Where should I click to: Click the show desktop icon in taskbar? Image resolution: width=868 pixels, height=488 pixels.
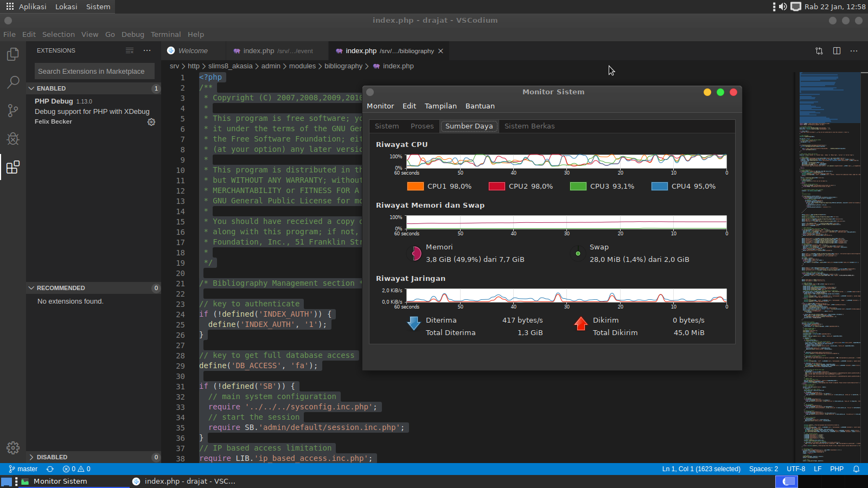pos(7,481)
